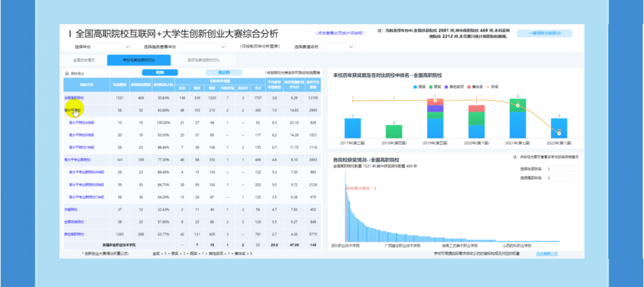Switch to the 奖项与其他院校对比 tab
This screenshot has width=644, height=287.
203,60
